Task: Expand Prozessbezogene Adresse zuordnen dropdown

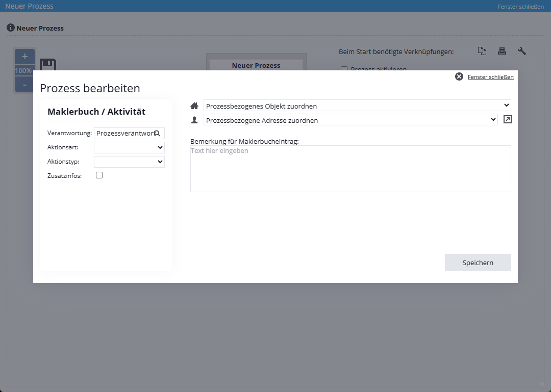Action: tap(350, 120)
